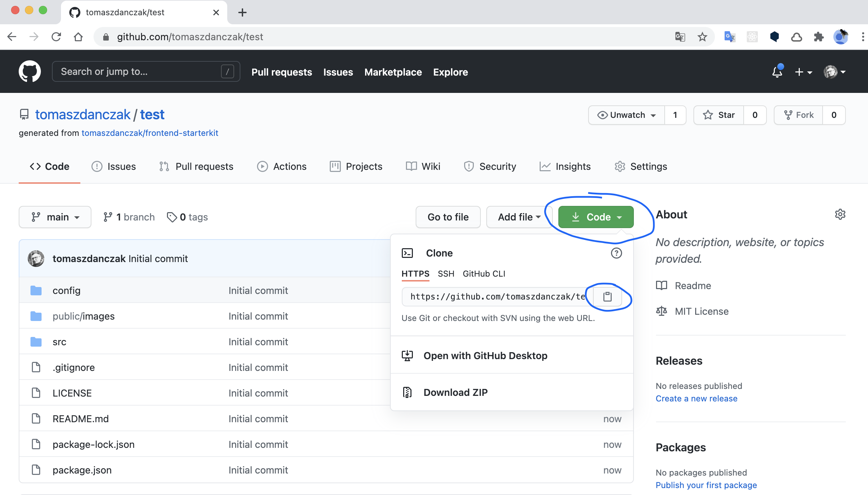Click Create a new release

(x=697, y=399)
